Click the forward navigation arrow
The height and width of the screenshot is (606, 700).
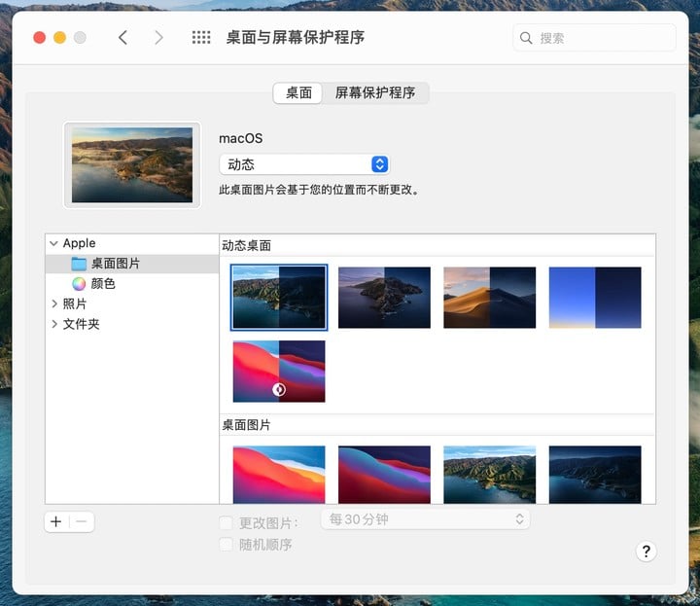click(158, 38)
